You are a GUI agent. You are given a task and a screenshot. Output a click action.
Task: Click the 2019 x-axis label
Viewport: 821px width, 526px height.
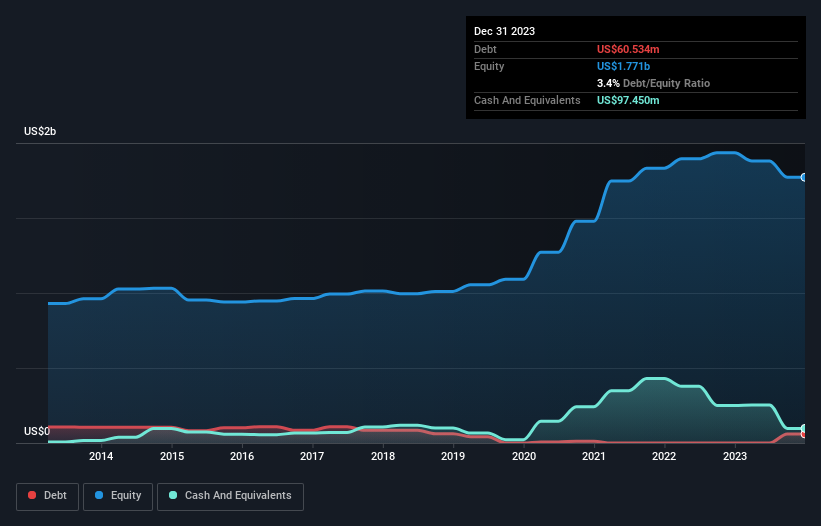click(x=453, y=456)
